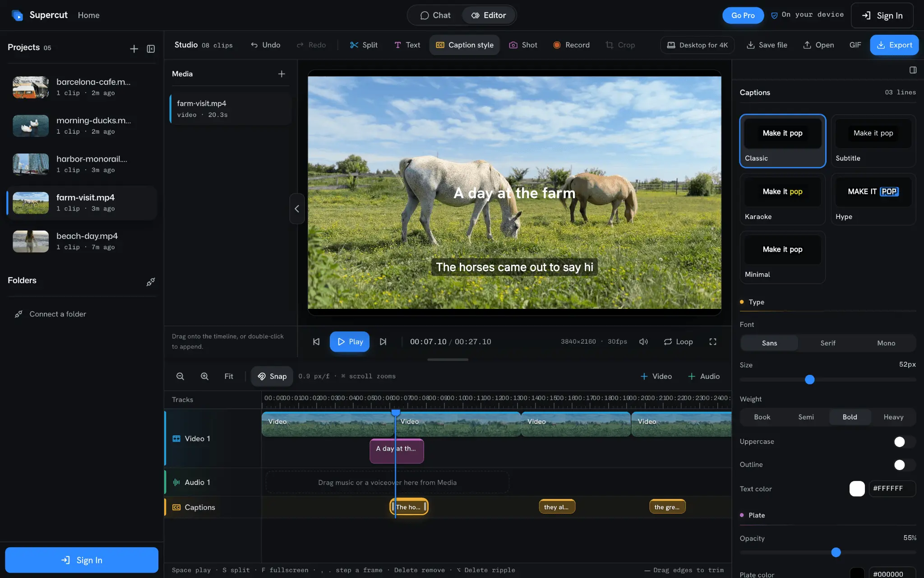Choose Heavy font weight
The height and width of the screenshot is (578, 924).
(893, 417)
